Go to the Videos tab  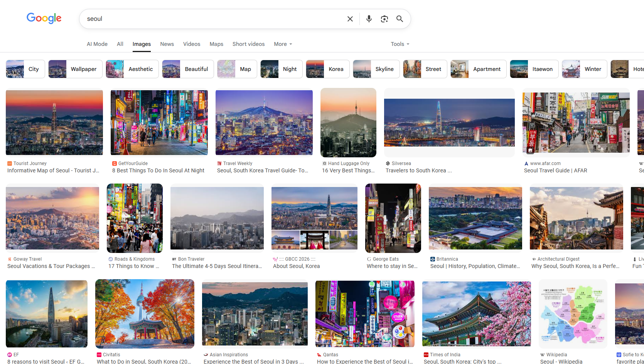click(x=192, y=44)
